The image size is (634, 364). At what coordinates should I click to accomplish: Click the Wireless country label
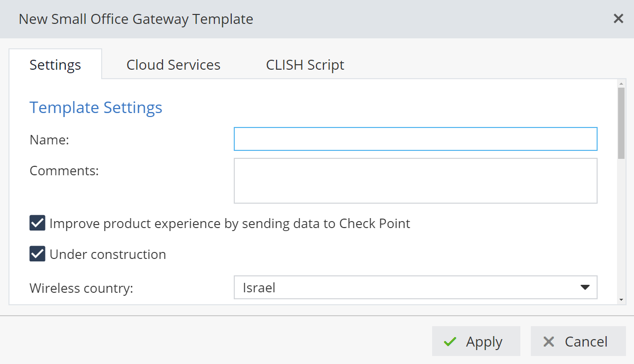[81, 288]
